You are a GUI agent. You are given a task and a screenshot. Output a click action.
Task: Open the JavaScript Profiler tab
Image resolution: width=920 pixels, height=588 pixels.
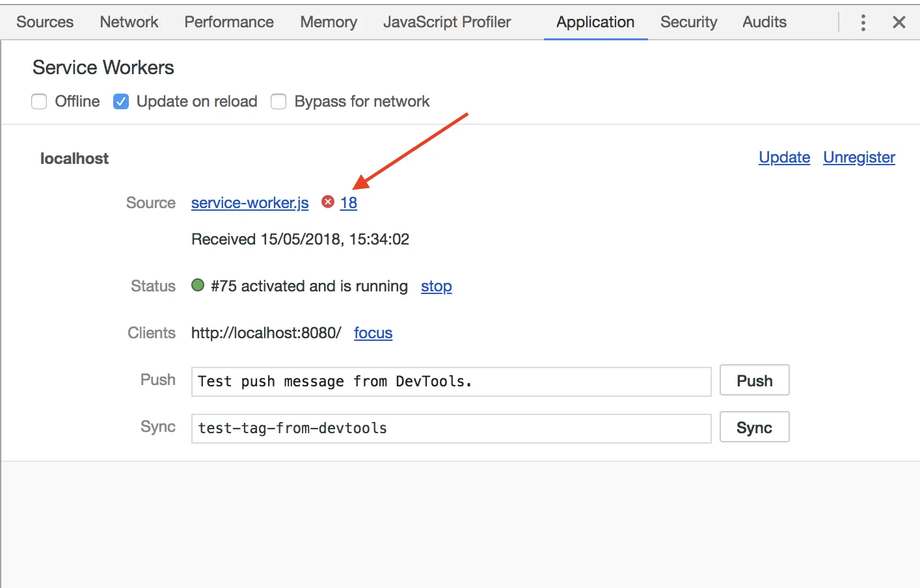pyautogui.click(x=447, y=22)
